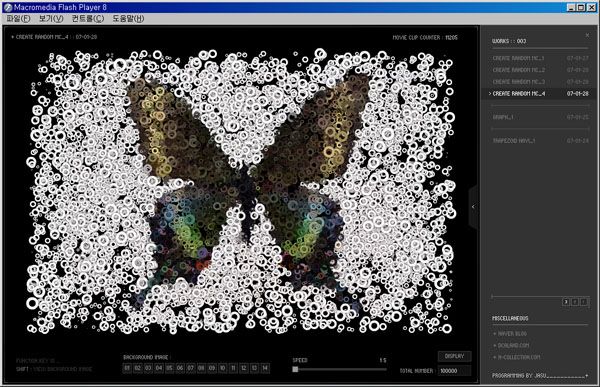600x387 pixels.
Task: Click the MOVIE CLIP COUNTER text
Action: [x=425, y=38]
